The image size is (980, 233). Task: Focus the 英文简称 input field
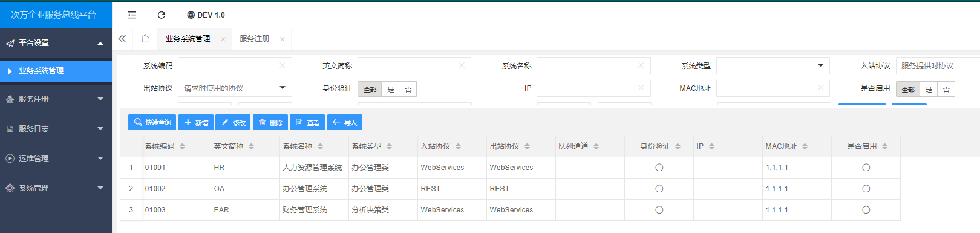coord(414,65)
